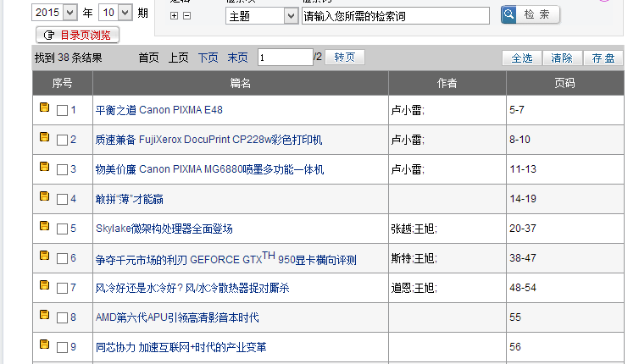Click the 存盘 save button
Screen dimensions: 639x364
click(x=603, y=58)
